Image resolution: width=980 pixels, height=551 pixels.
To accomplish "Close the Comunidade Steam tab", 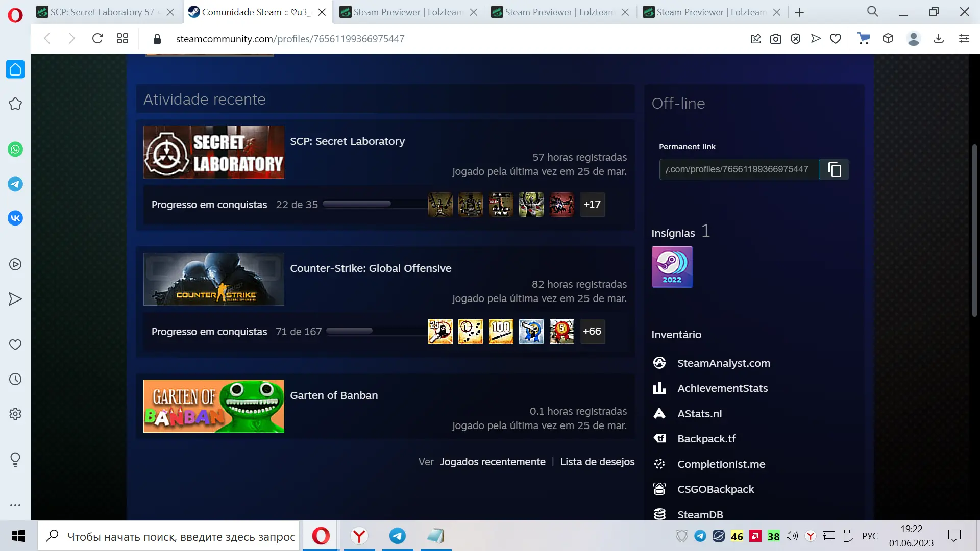I will pyautogui.click(x=322, y=12).
